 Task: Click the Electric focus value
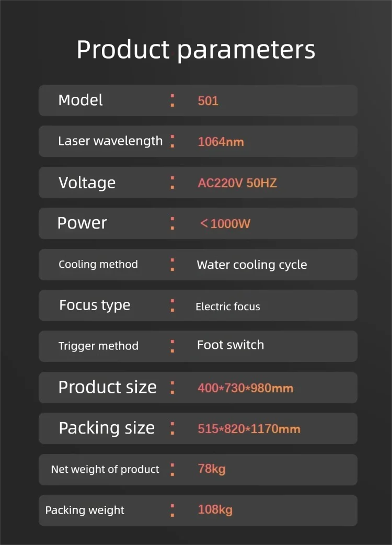click(x=228, y=306)
